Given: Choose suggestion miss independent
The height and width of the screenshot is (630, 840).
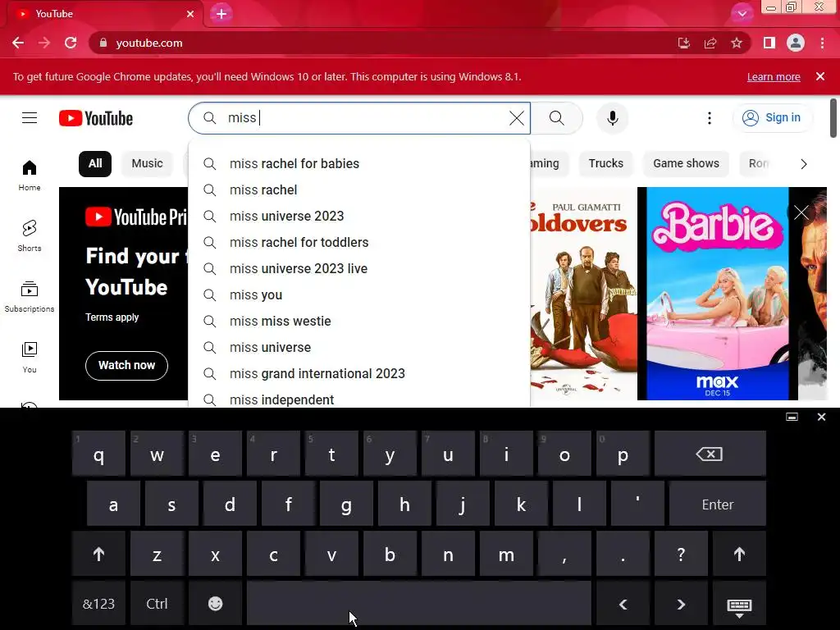Looking at the screenshot, I should 359,398.
